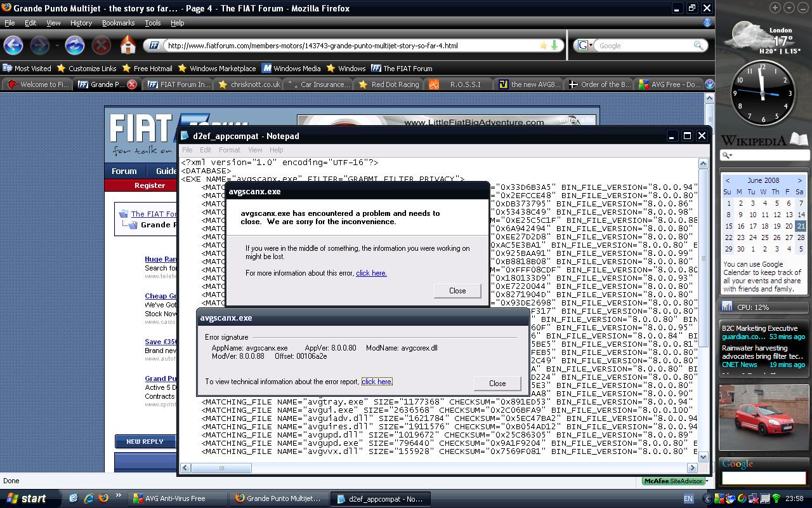Open The FIAT Forum bookmark
Screen dimensions: 812x508
(x=402, y=68)
